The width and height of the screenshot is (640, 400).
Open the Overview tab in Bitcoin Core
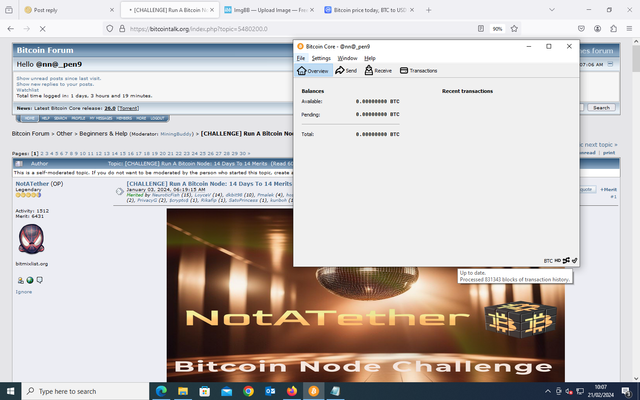tap(313, 71)
